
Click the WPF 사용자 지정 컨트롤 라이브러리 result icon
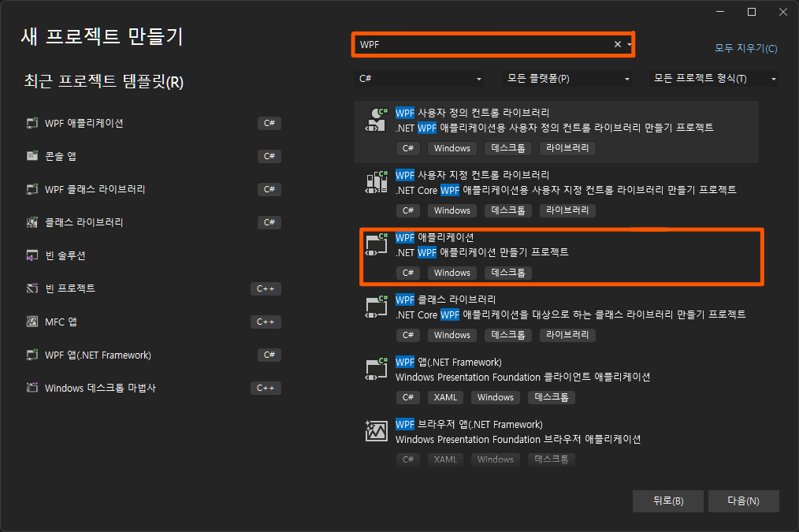pyautogui.click(x=377, y=182)
